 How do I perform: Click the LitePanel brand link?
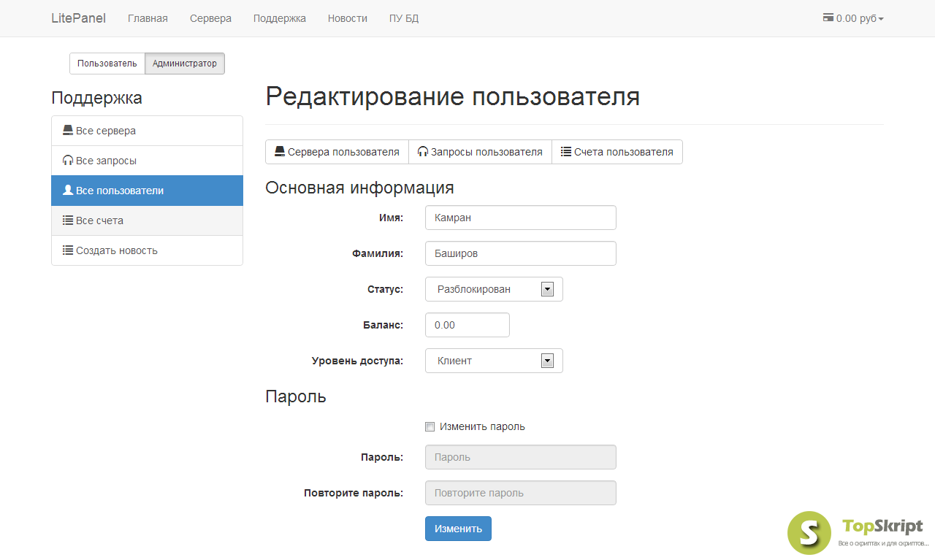click(78, 18)
